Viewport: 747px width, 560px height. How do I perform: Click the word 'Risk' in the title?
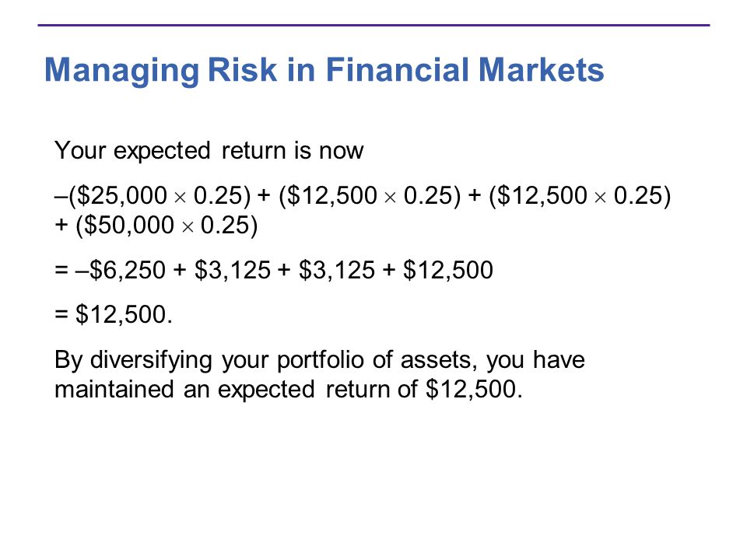pyautogui.click(x=242, y=71)
